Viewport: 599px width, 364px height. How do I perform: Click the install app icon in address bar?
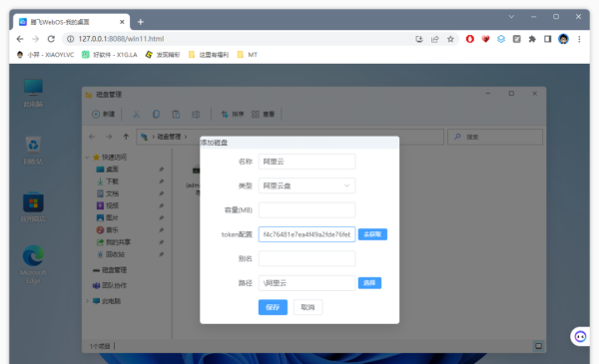[x=419, y=39]
